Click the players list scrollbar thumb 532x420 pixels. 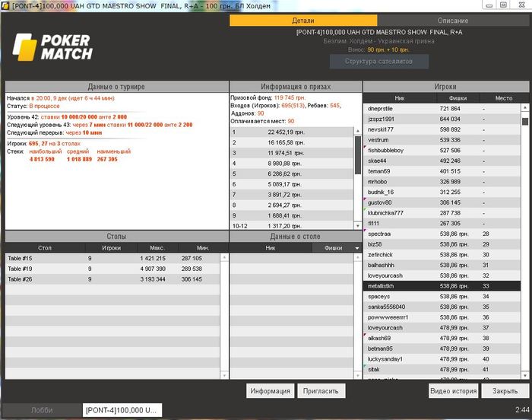click(525, 121)
